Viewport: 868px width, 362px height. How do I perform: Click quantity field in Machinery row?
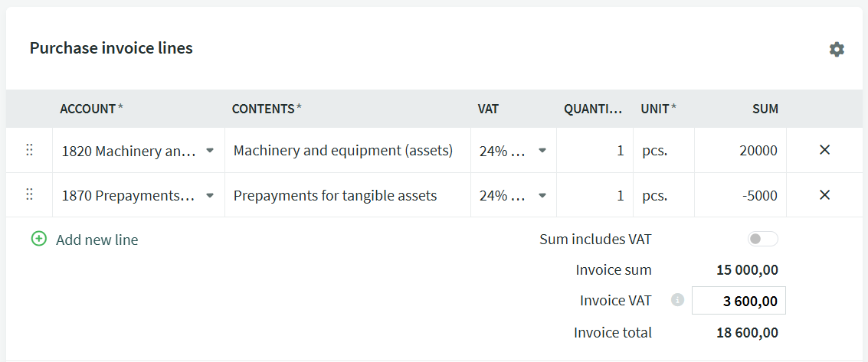tap(594, 151)
